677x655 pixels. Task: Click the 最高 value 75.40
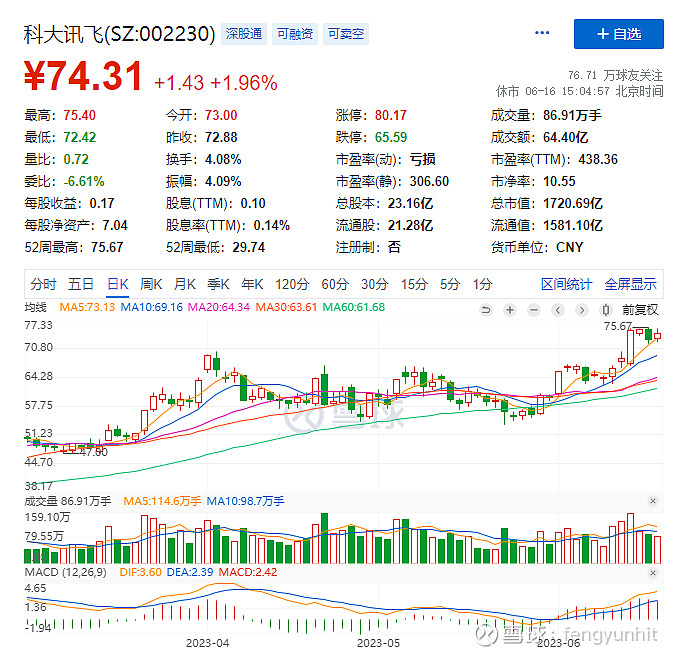click(x=79, y=115)
